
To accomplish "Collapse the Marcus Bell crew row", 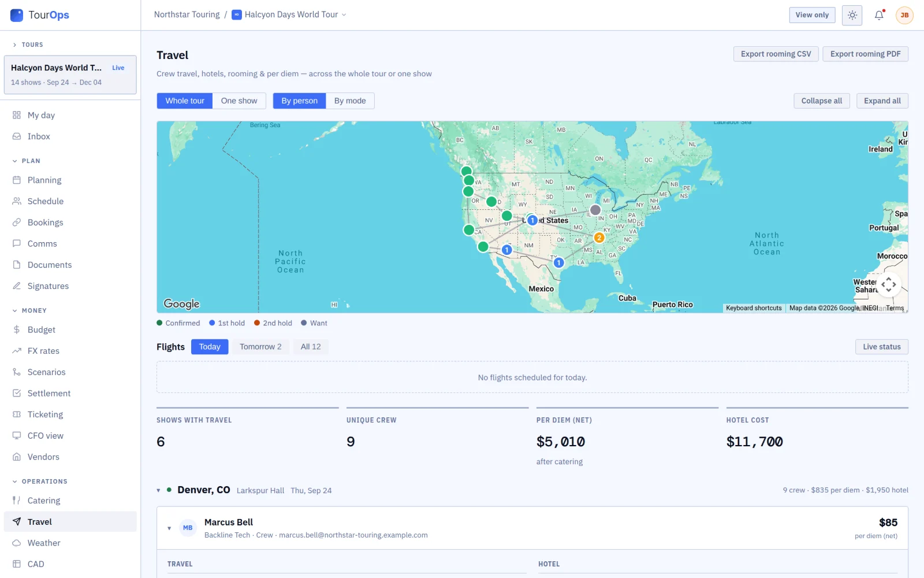I will (169, 528).
